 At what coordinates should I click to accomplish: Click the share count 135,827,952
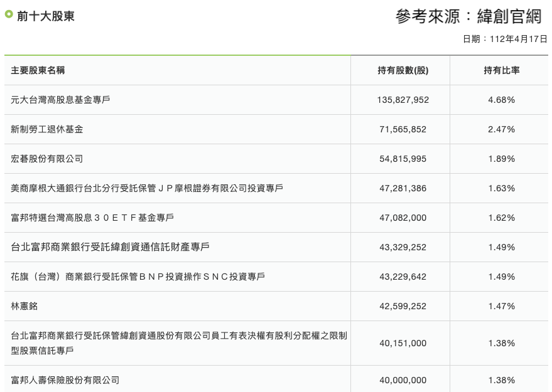403,100
